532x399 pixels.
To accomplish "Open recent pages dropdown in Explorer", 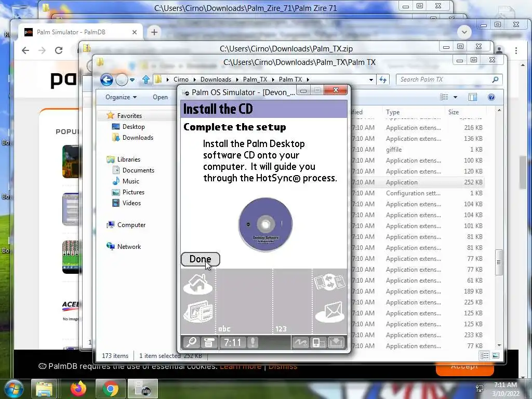I will click(132, 80).
